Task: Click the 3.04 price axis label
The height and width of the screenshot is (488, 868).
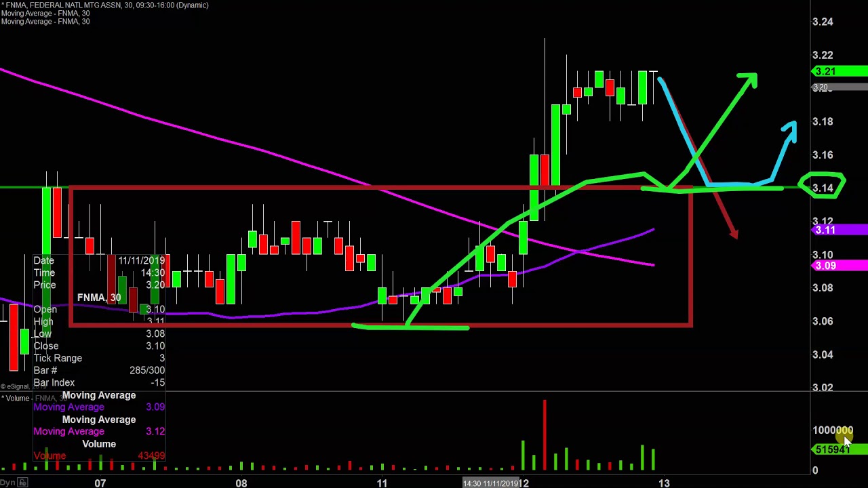Action: pyautogui.click(x=823, y=354)
